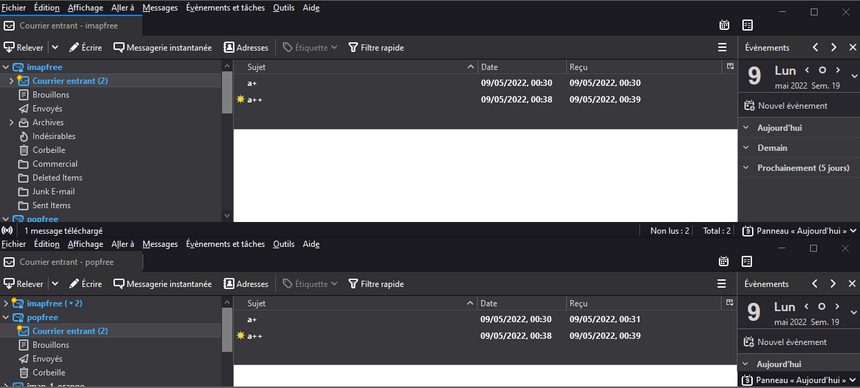Click the Adresses address book button in upper toolbar
This screenshot has height=388, width=860.
[x=246, y=48]
